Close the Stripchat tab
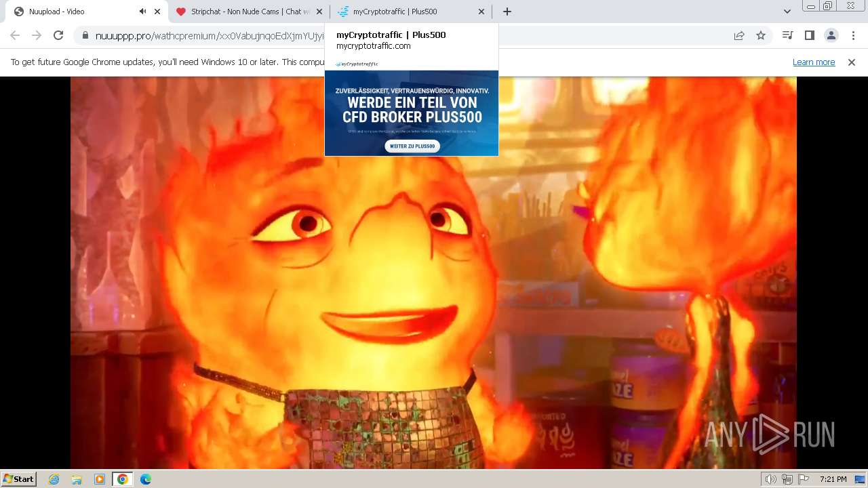This screenshot has height=488, width=868. pyautogui.click(x=319, y=12)
